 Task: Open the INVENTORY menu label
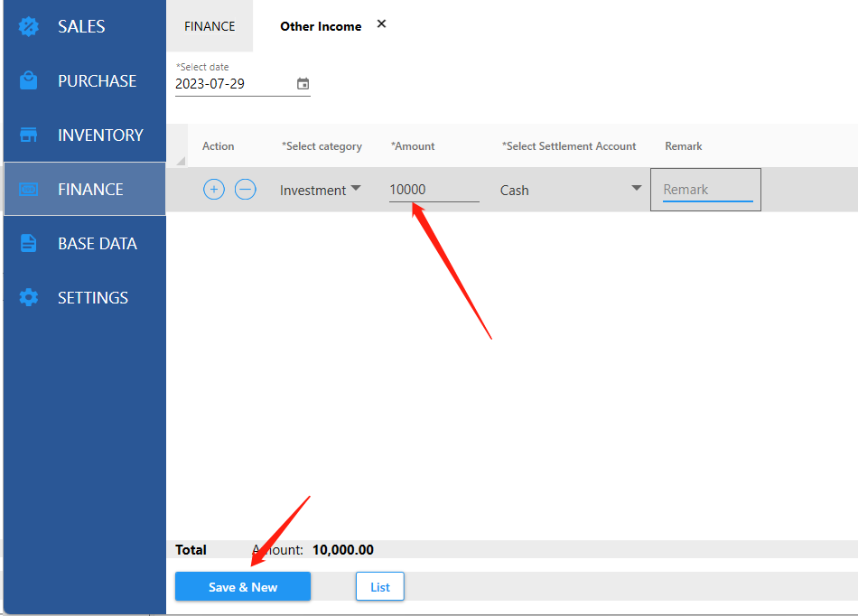pyautogui.click(x=100, y=135)
